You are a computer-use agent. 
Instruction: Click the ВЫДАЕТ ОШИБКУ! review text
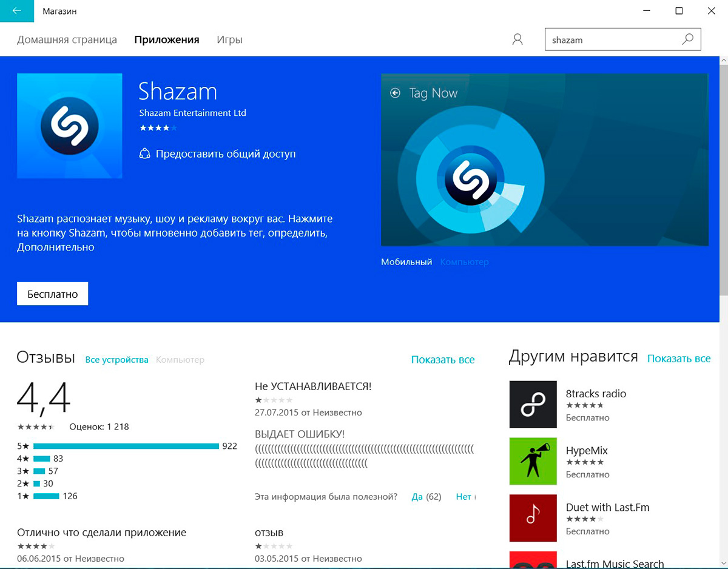pos(300,434)
